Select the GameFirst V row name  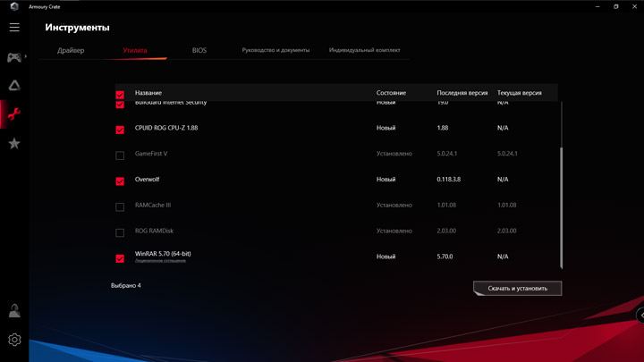(151, 154)
